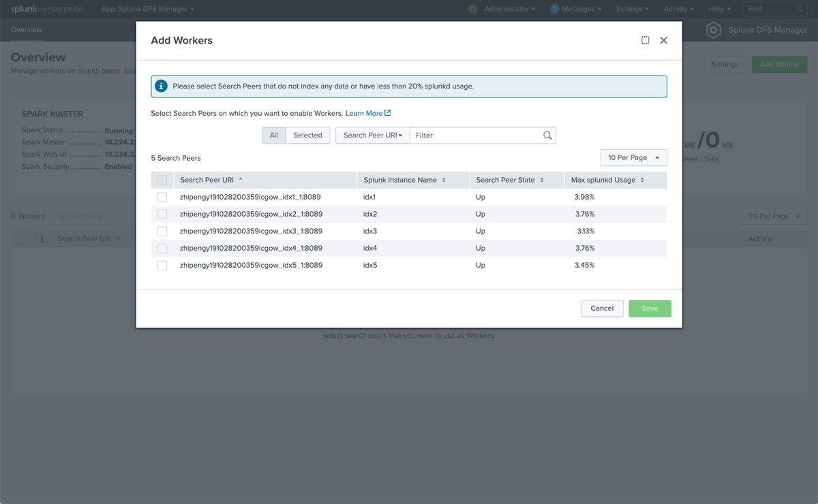Viewport: 818px width, 504px height.
Task: Click the Add Worker button in background
Action: 779,65
